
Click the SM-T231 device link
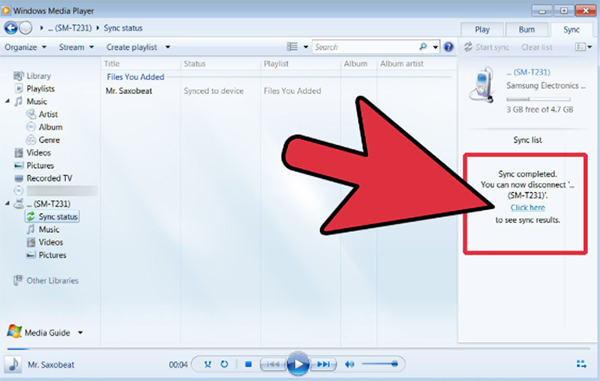(528, 72)
